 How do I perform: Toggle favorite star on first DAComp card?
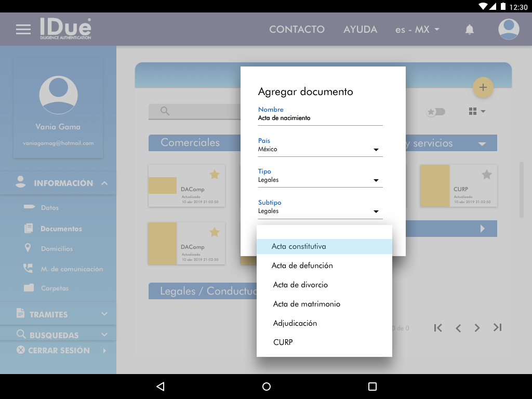tap(214, 175)
